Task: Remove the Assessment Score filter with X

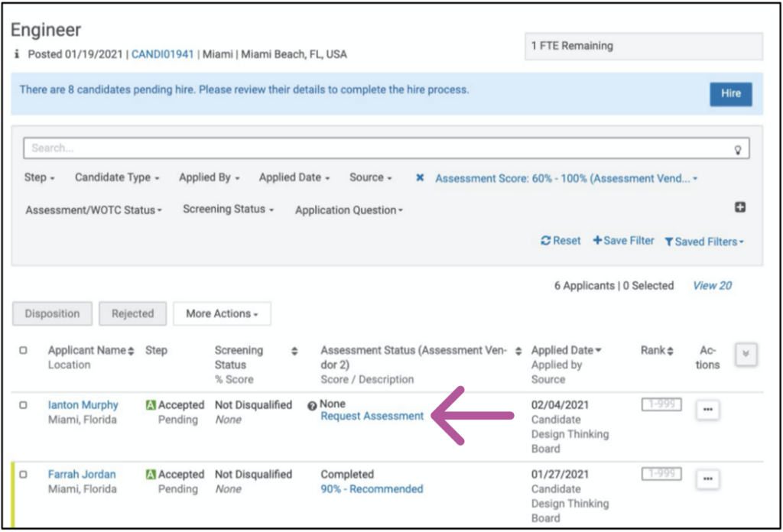Action: click(x=420, y=177)
